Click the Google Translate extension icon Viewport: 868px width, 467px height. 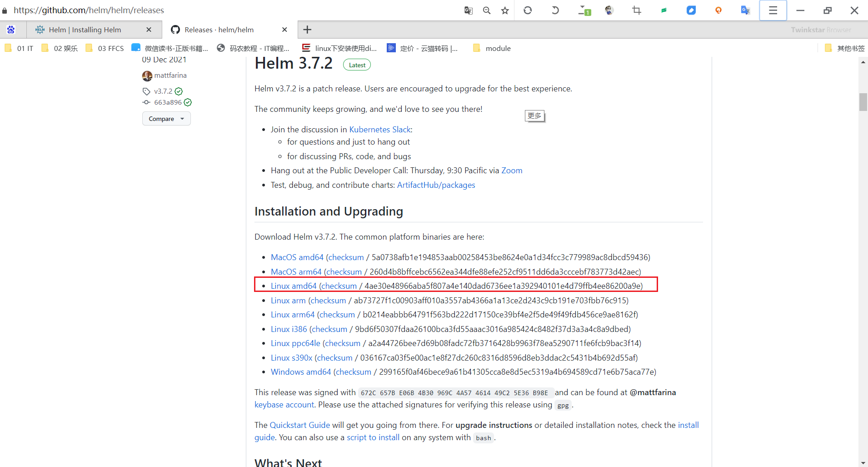point(746,10)
